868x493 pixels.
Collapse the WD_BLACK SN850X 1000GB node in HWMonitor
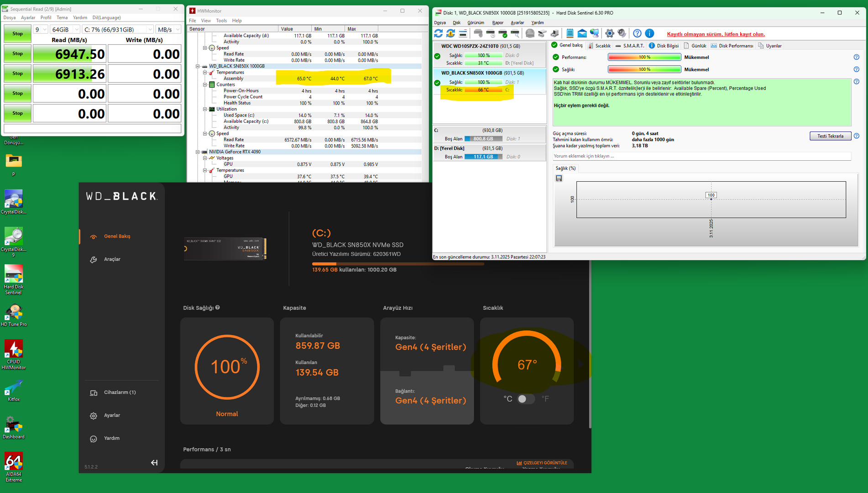point(198,66)
